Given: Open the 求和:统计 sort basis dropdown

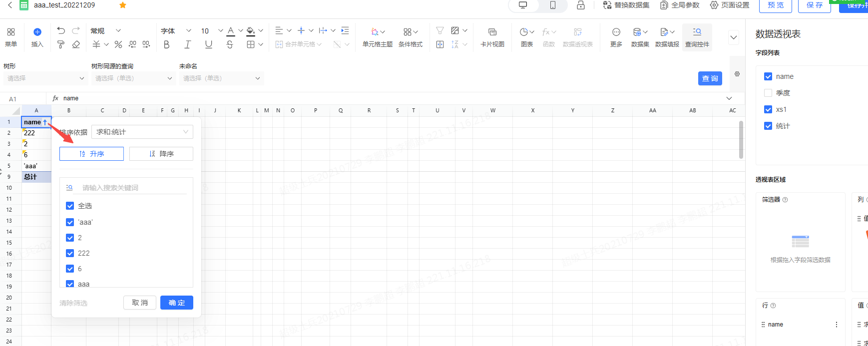Looking at the screenshot, I should (142, 132).
